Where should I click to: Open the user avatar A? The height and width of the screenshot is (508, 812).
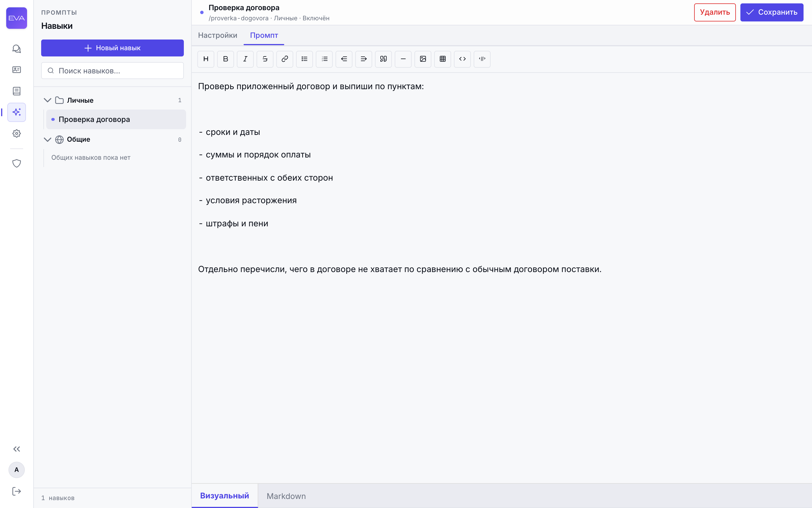pos(16,470)
